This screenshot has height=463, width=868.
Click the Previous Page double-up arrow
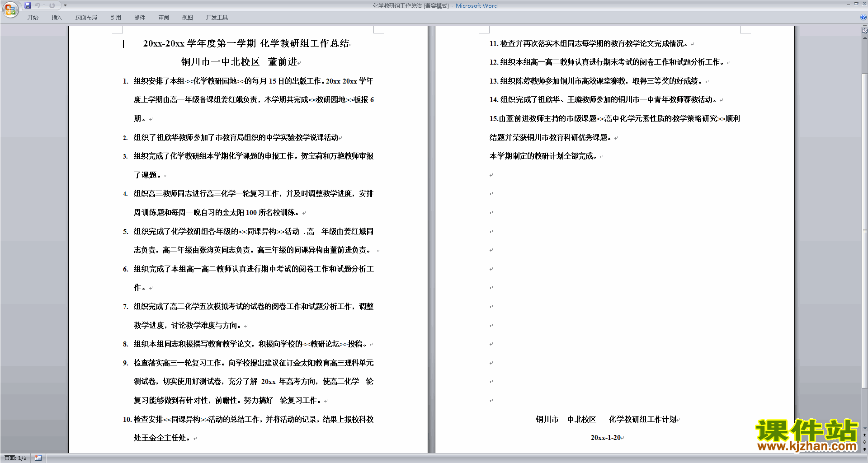pos(864,435)
